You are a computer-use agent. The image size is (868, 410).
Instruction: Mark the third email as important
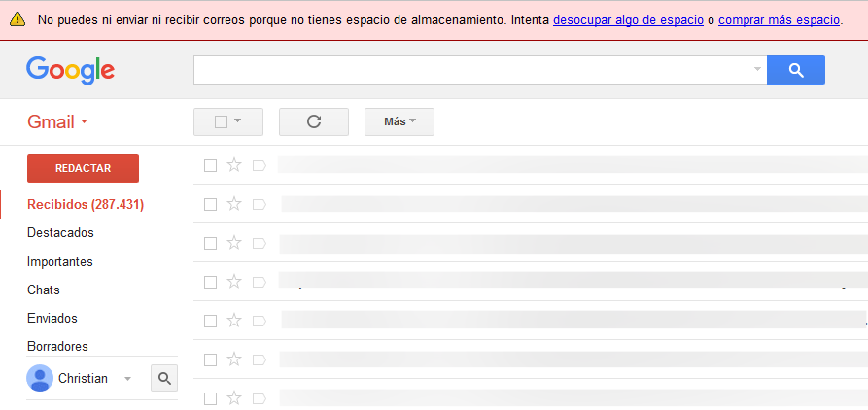coord(260,243)
